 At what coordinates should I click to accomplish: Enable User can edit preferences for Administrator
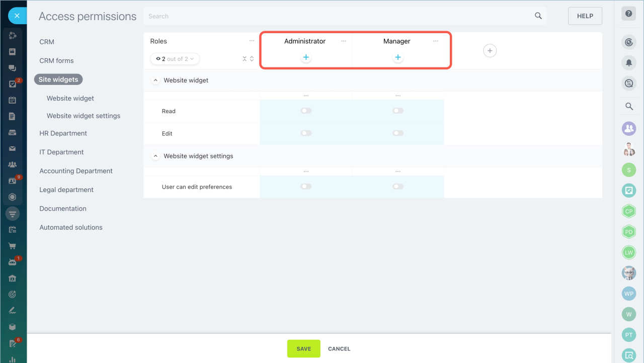coord(306,187)
